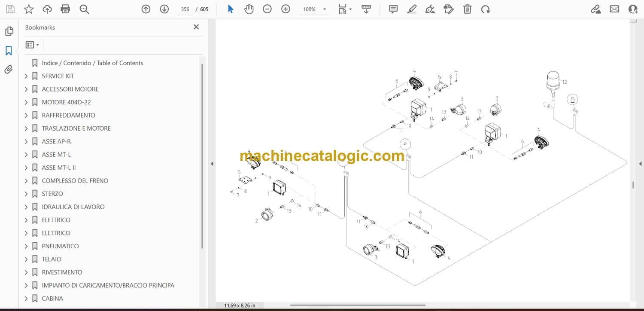Viewport: 644px width, 311px height.
Task: Go to the TELAIO bookmark
Action: coord(52,259)
